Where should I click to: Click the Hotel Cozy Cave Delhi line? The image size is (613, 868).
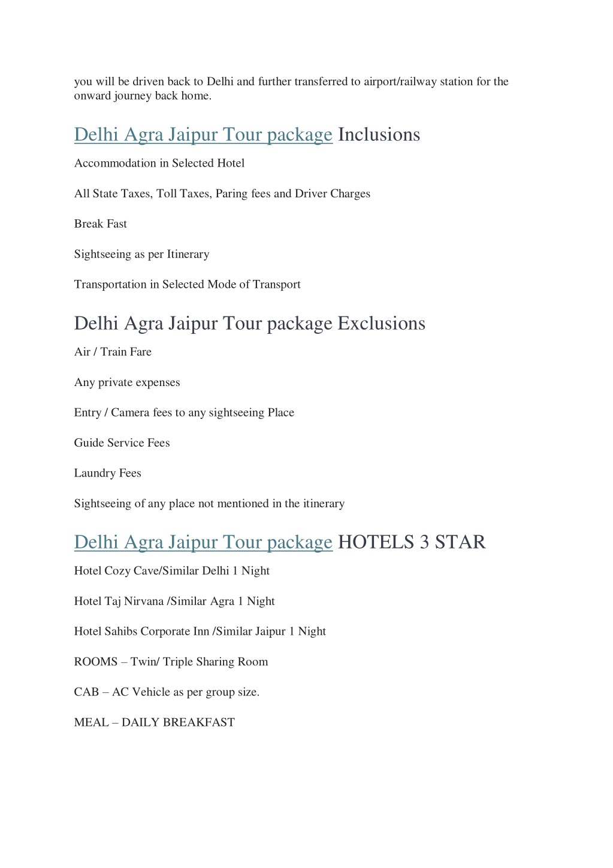click(x=172, y=571)
